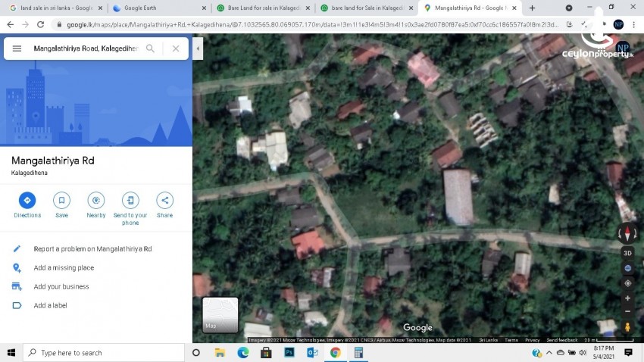The image size is (644, 362).
Task: Clear the search box with X
Action: pos(176,48)
